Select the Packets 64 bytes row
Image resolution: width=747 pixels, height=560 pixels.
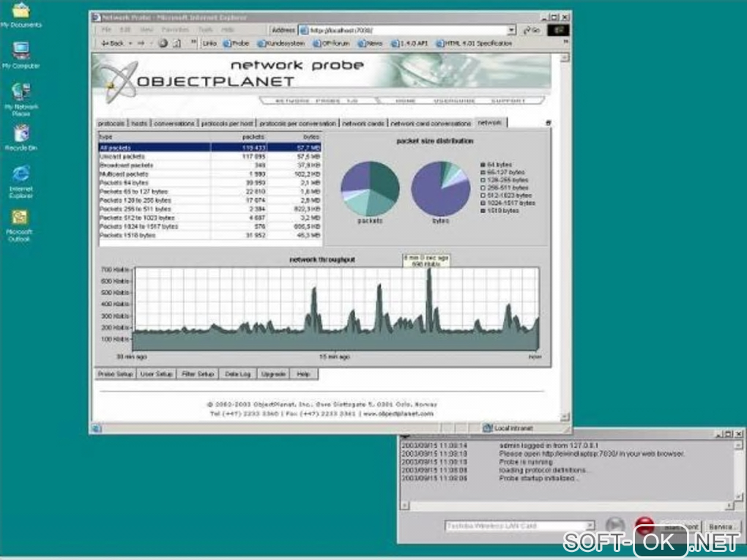209,183
